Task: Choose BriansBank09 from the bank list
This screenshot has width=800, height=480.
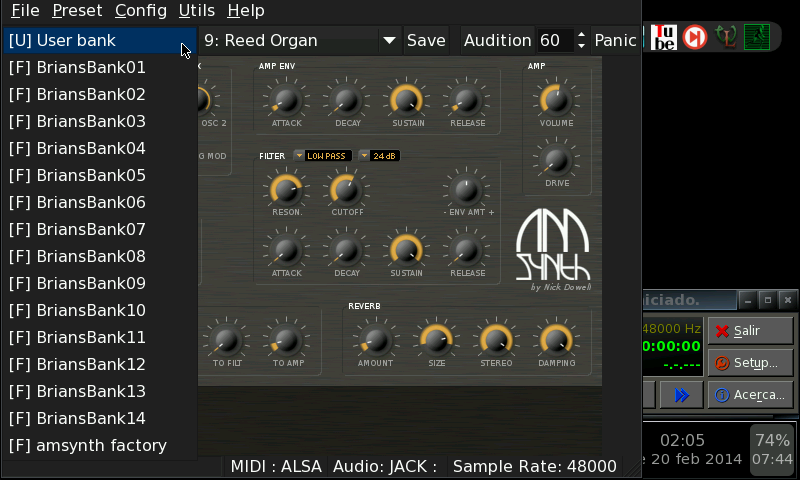Action: pos(100,284)
